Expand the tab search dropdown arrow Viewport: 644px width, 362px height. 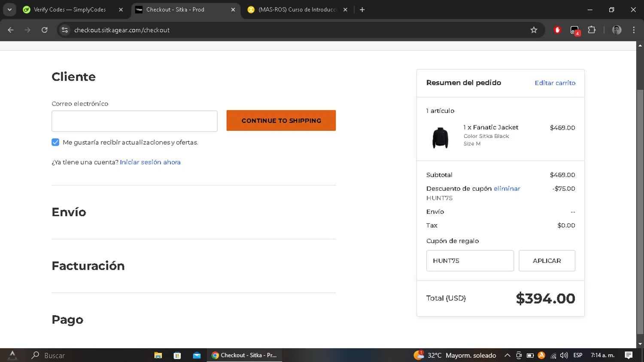click(9, 9)
